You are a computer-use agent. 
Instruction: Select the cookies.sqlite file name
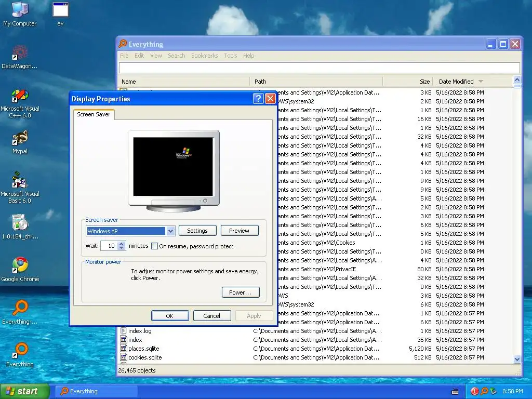145,357
